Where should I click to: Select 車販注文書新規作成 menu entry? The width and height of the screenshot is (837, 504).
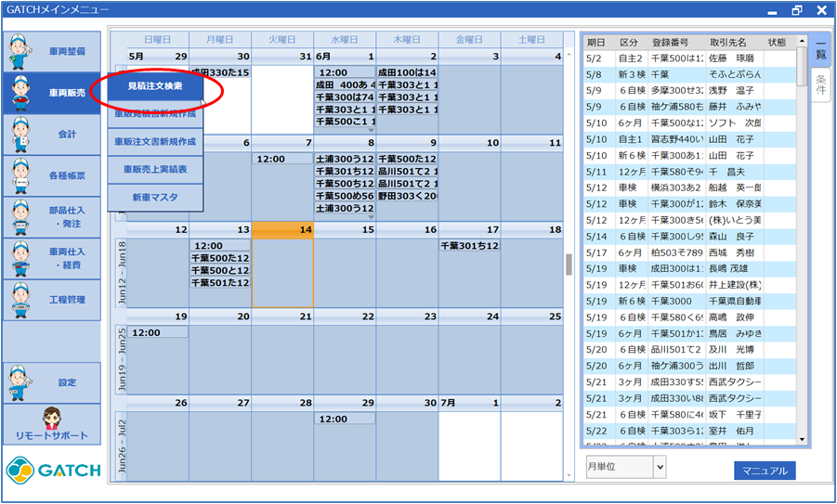click(x=154, y=142)
